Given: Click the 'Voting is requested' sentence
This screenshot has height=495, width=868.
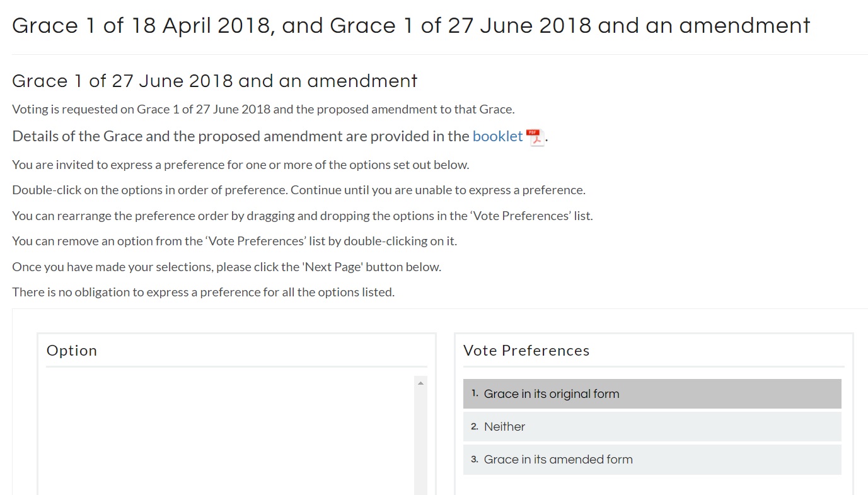Looking at the screenshot, I should tap(263, 109).
